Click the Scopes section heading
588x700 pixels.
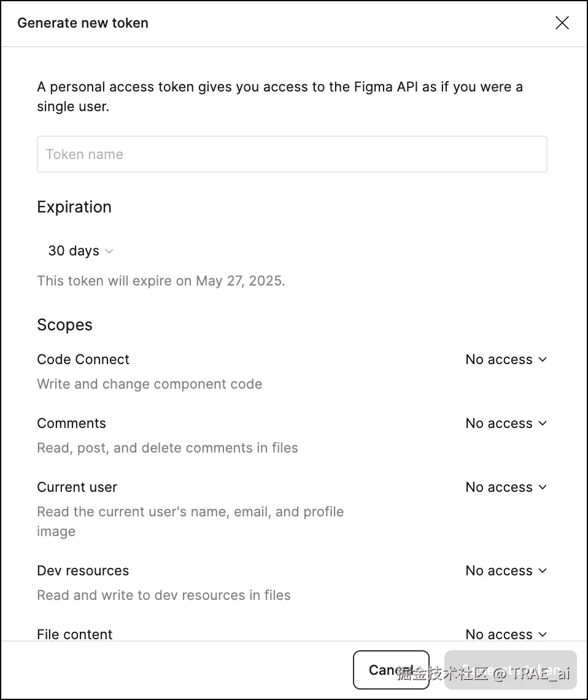(x=64, y=325)
